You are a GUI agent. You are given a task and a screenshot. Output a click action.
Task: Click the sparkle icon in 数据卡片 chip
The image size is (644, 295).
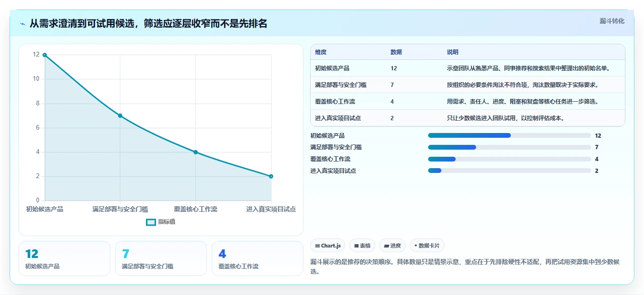pos(416,246)
